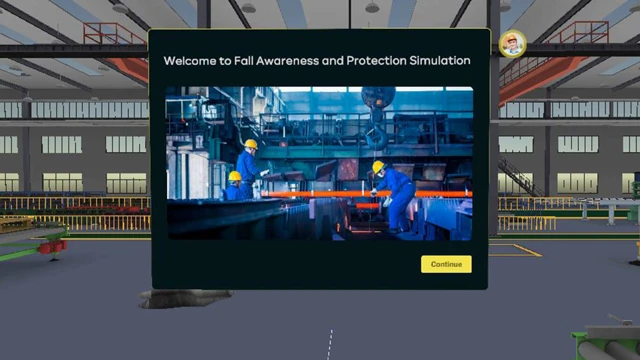Select the orange overhead crane beam on right
This screenshot has width=640, height=360.
[540, 79]
